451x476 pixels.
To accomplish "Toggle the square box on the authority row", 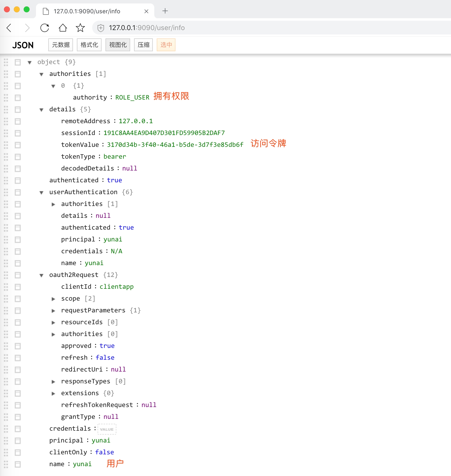I will pos(18,98).
